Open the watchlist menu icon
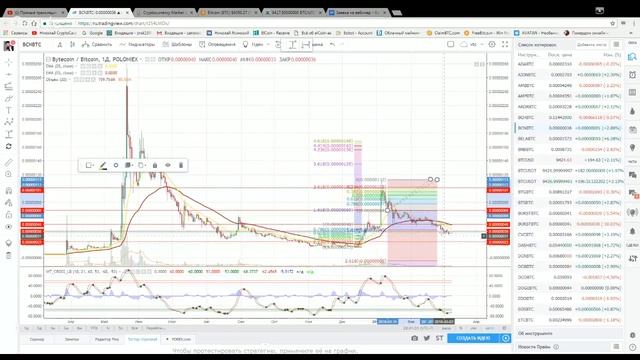The width and height of the screenshot is (640, 360). pos(616,44)
